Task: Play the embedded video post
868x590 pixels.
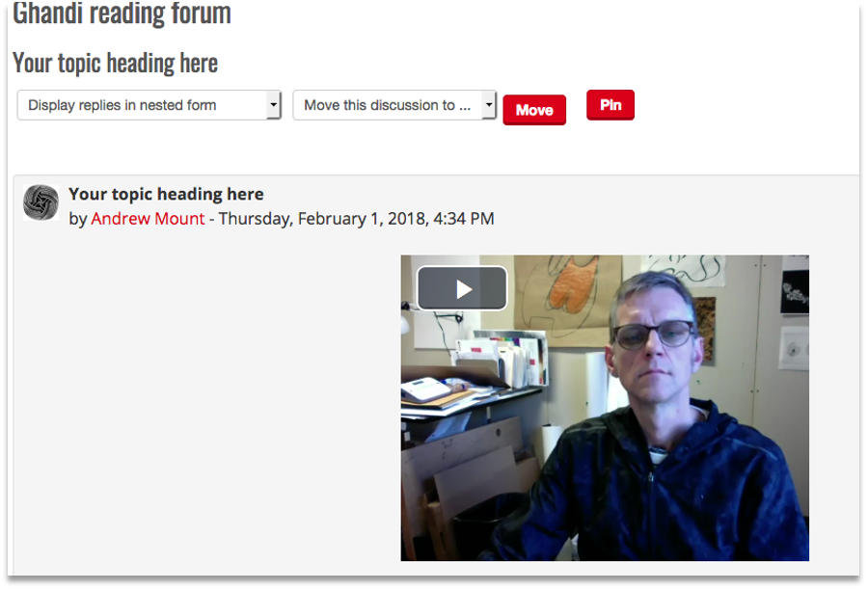Action: point(462,288)
